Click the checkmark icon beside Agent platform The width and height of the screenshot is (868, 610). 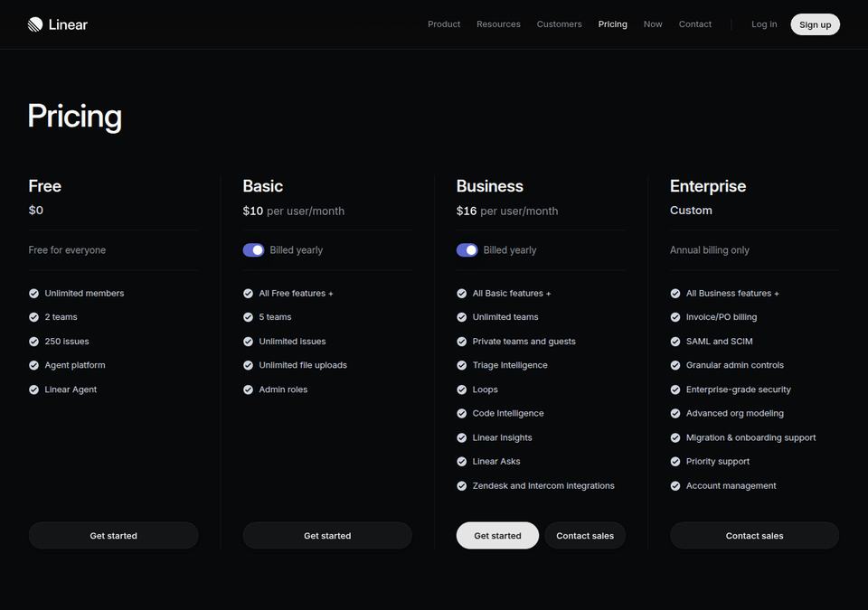pyautogui.click(x=33, y=365)
